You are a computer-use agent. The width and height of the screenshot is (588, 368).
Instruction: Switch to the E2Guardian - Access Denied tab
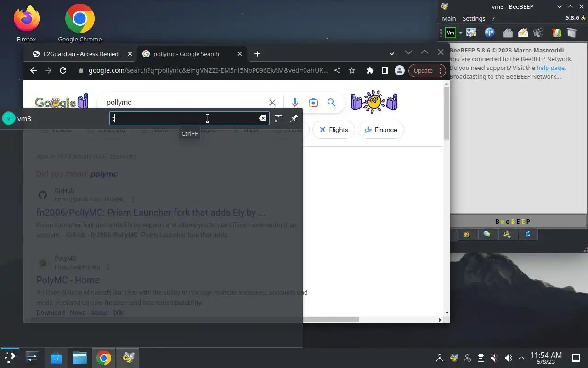coord(81,54)
